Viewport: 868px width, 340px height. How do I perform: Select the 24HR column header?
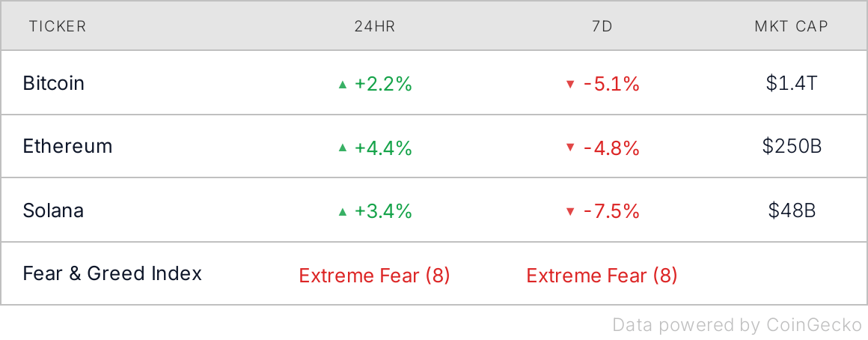point(375,27)
